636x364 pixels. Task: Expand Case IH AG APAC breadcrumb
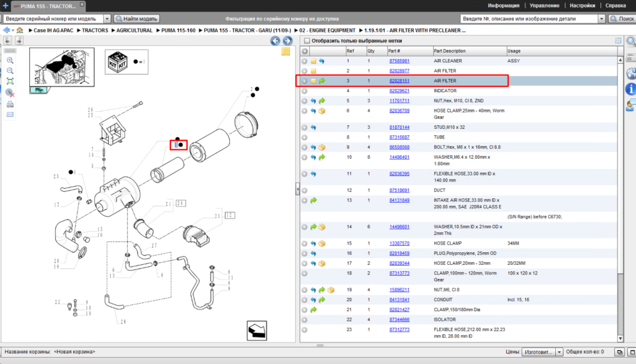coord(31,30)
